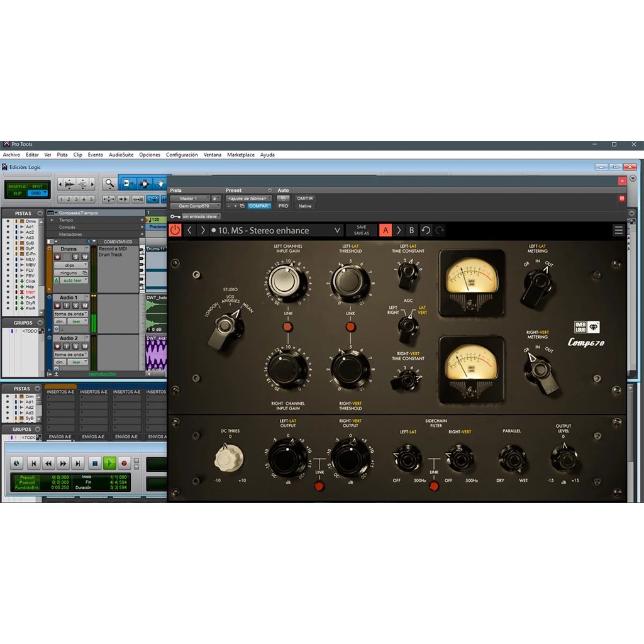Click Go to End transport button
Viewport: 644px width, 644px height.
click(x=77, y=464)
